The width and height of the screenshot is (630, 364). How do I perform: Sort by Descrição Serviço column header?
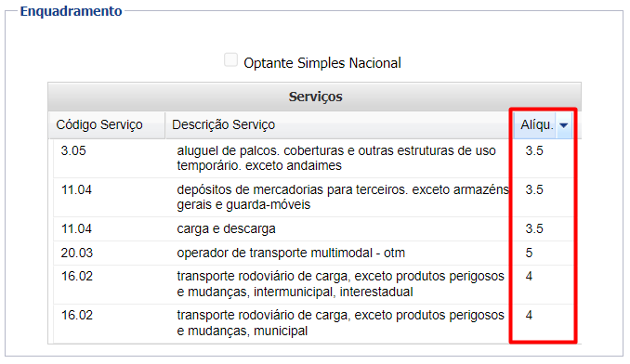(x=223, y=124)
